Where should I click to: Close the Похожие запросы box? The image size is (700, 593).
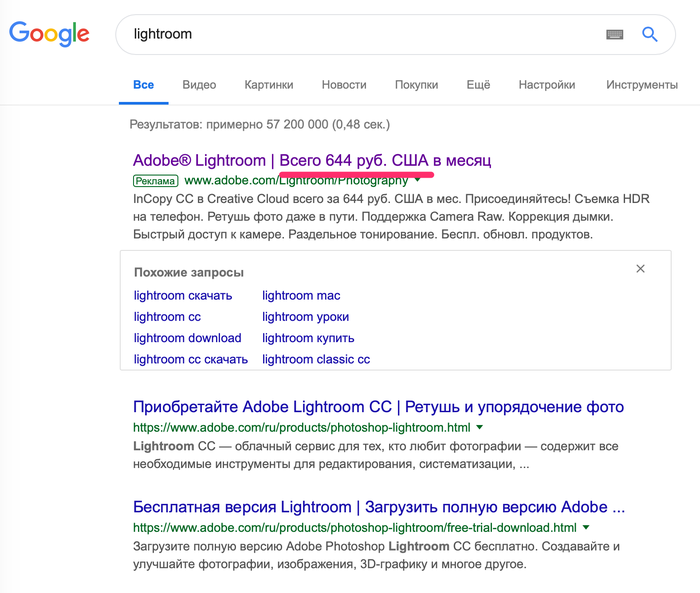click(x=640, y=268)
